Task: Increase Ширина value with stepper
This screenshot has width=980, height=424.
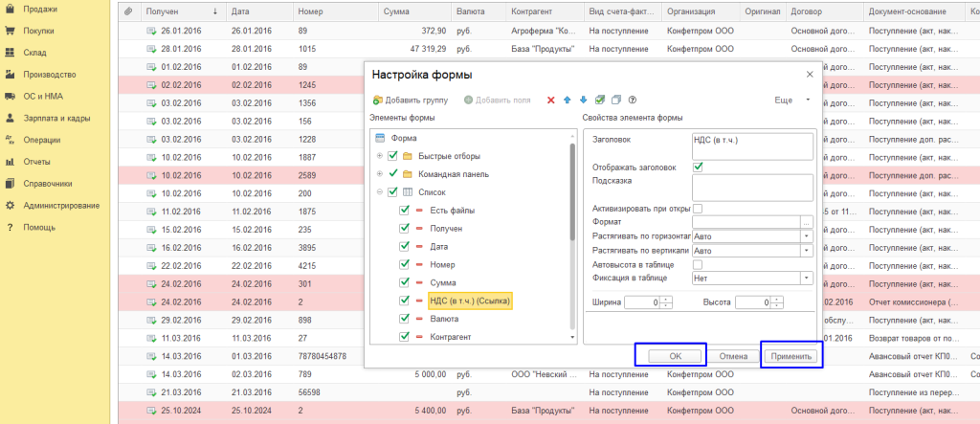Action: [x=666, y=299]
